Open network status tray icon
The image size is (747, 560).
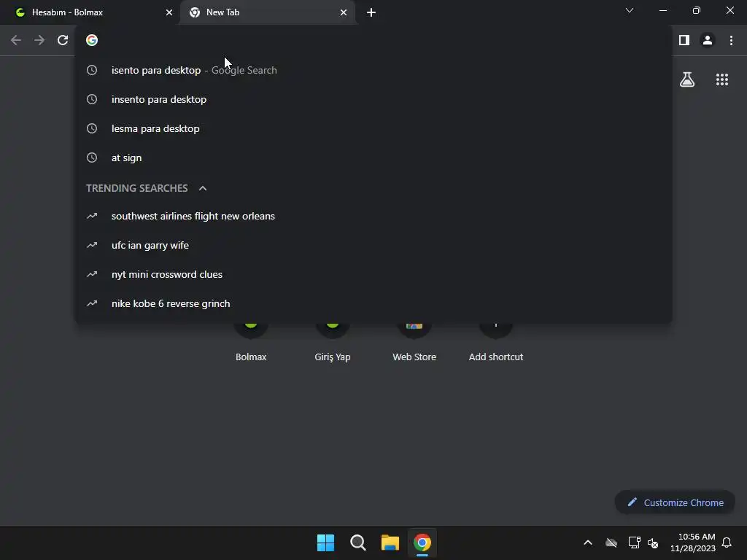pos(634,542)
